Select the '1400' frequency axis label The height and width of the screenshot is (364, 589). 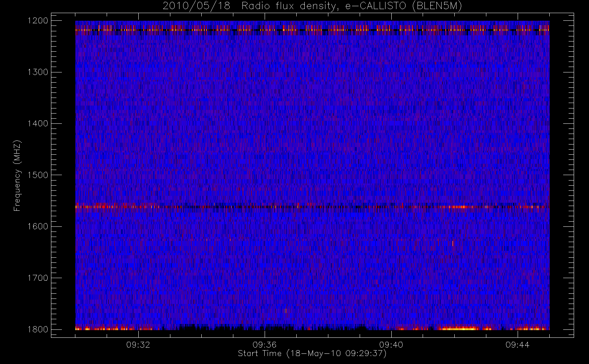tap(38, 123)
